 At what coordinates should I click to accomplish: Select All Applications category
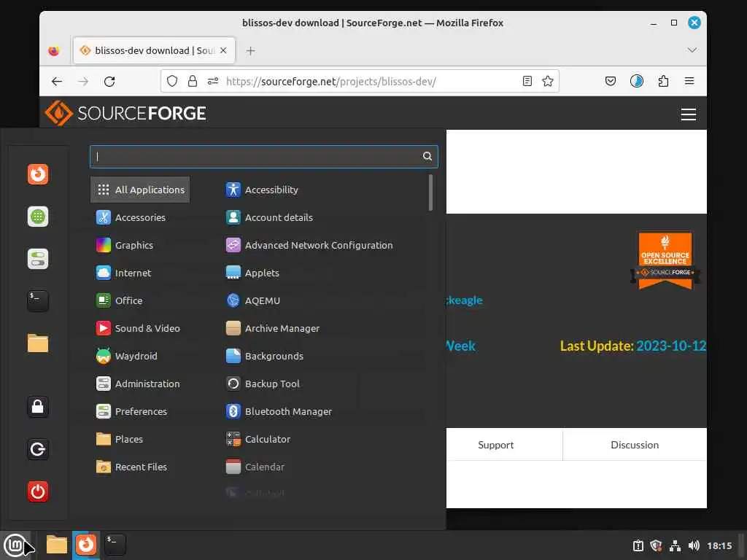click(140, 190)
